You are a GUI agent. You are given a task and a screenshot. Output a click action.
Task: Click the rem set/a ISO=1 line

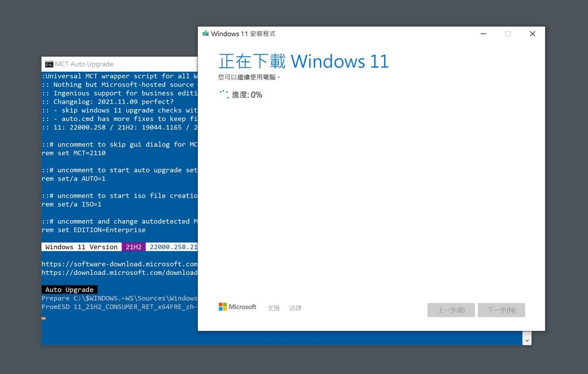click(x=72, y=204)
